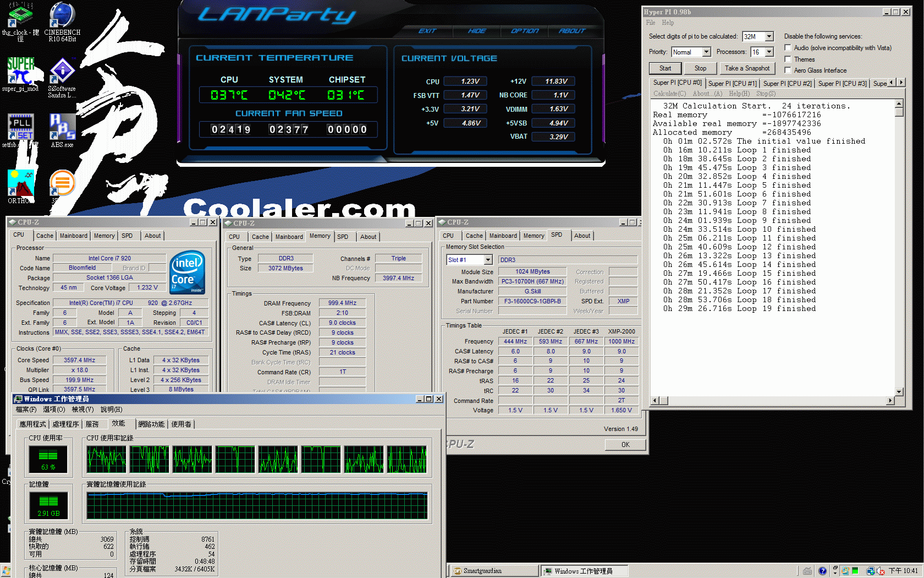Open SiSoftware Sandra desktop shortcut
The image size is (924, 578).
pos(62,78)
